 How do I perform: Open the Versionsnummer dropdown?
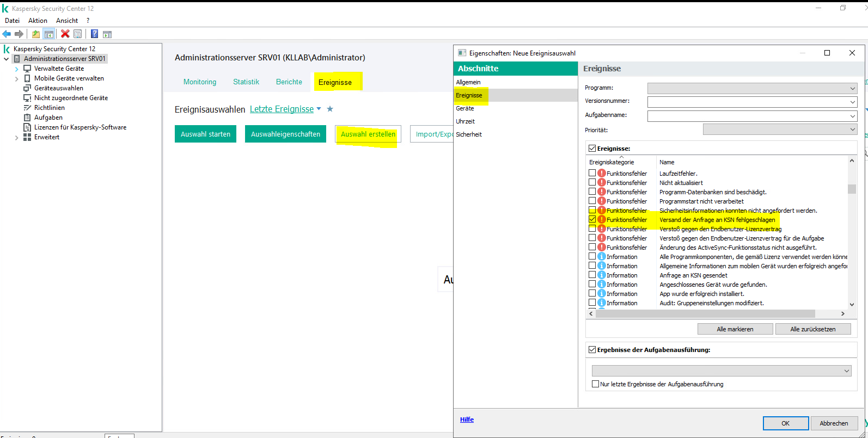(852, 102)
